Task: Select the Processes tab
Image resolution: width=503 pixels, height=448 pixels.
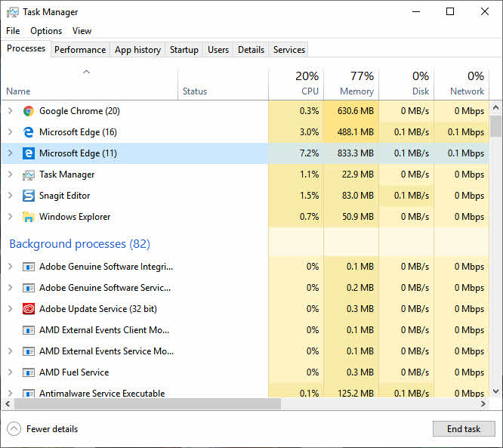Action: coord(26,48)
